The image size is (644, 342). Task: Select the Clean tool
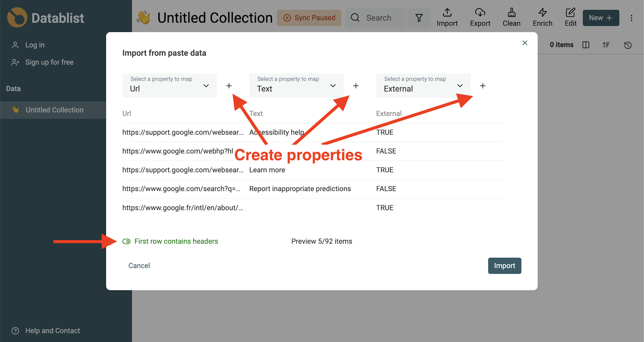coord(511,17)
